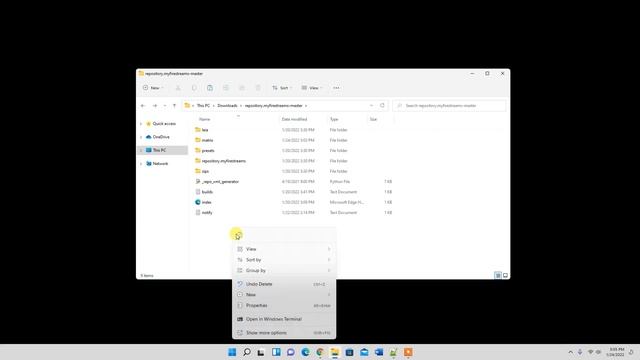The height and width of the screenshot is (360, 640).
Task: Click the search box in Explorer
Action: [x=449, y=106]
